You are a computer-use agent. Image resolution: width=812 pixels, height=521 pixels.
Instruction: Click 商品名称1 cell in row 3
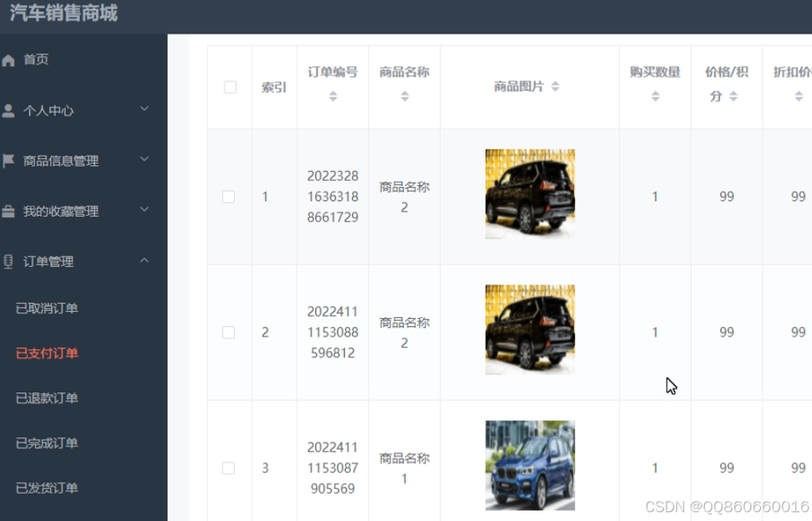point(405,468)
